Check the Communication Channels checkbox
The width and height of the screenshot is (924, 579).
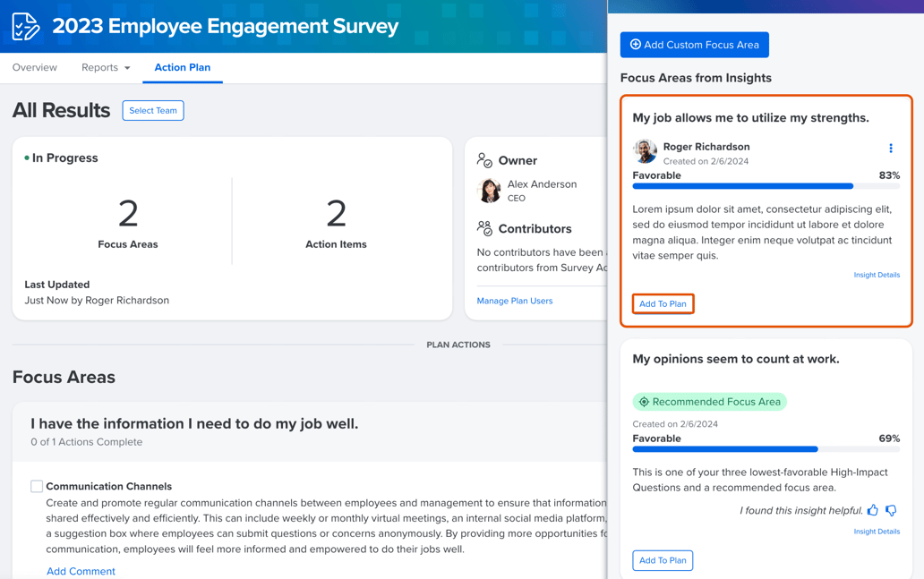coord(37,487)
